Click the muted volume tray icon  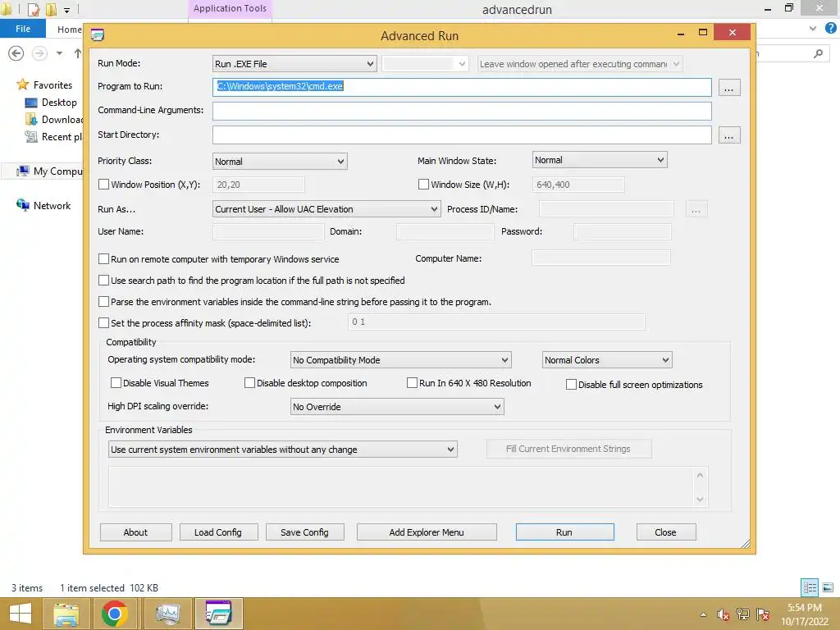click(724, 614)
